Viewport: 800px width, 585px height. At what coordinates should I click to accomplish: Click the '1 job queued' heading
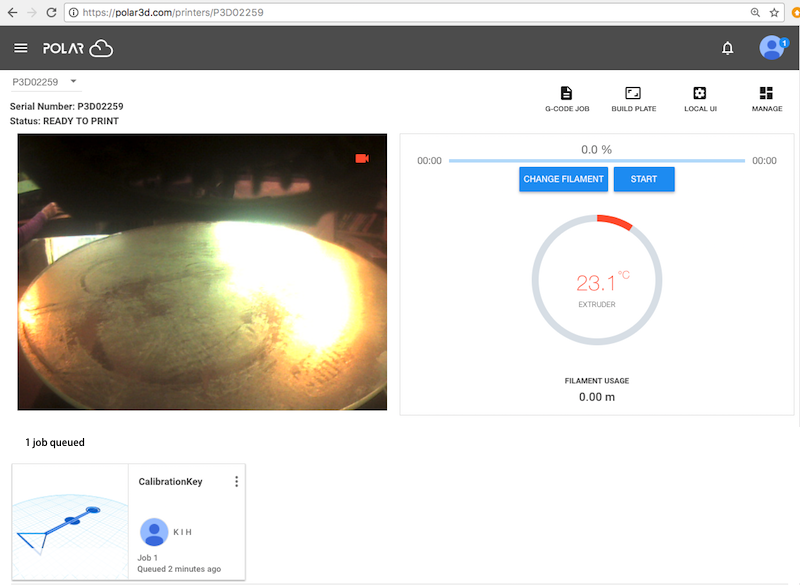tap(55, 442)
